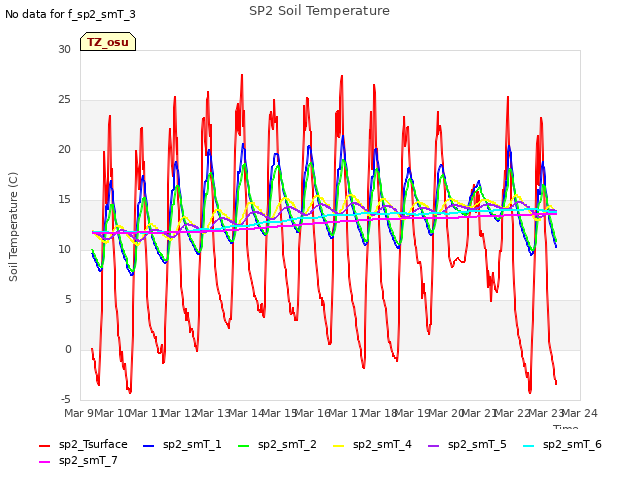The height and width of the screenshot is (480, 640).
Task: Click the sp2_smT_1 legend entry
Action: point(182,444)
